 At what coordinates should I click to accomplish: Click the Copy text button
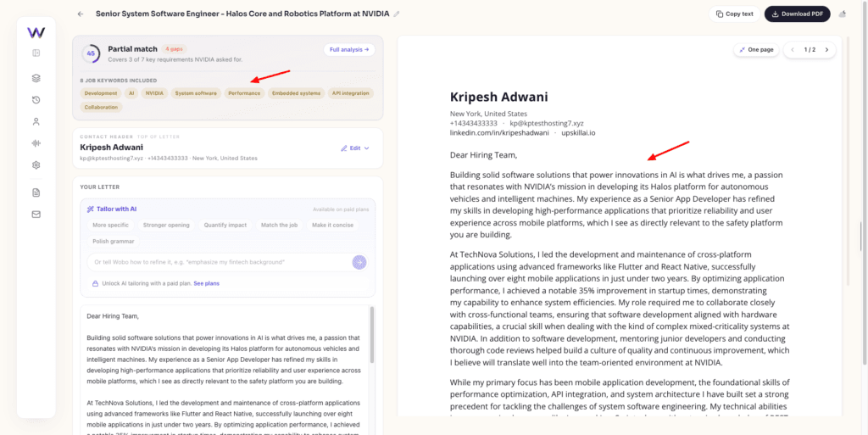click(x=734, y=14)
